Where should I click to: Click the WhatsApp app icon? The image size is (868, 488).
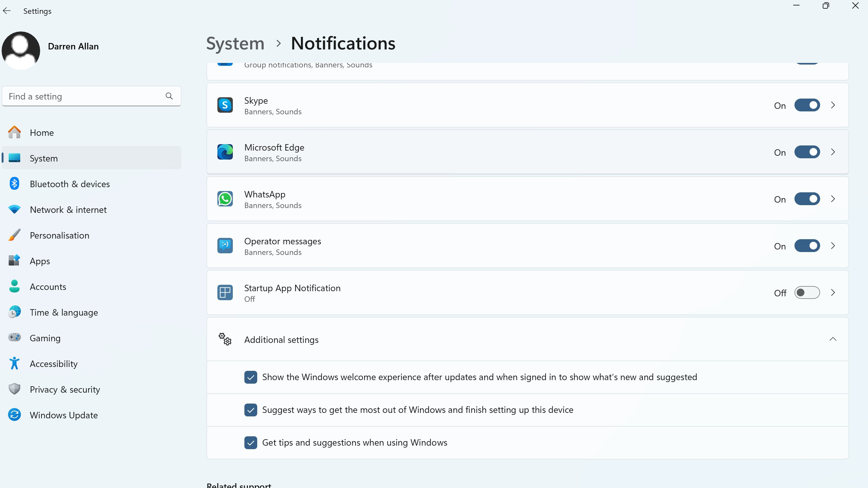click(x=225, y=199)
